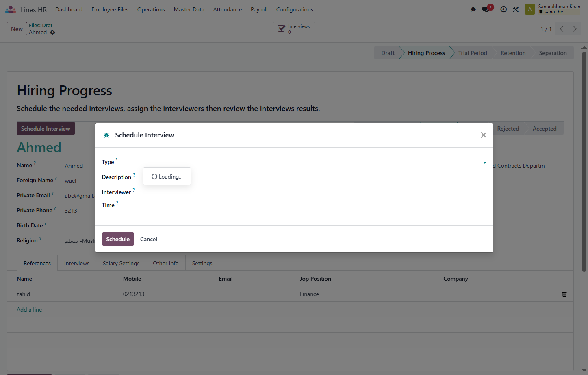
Task: Click the Schedule Interview button on form
Action: [46, 129]
